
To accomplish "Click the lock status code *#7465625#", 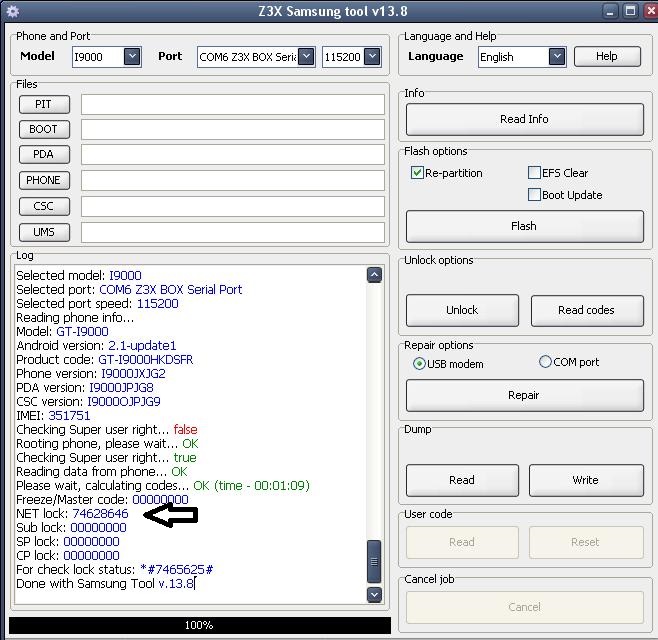I will (177, 569).
